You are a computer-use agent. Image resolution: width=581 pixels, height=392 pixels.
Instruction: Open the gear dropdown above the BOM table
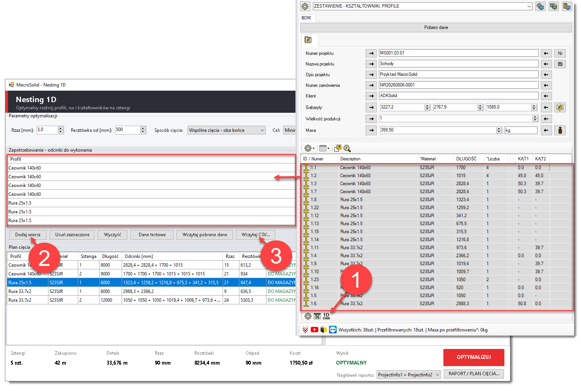point(309,148)
